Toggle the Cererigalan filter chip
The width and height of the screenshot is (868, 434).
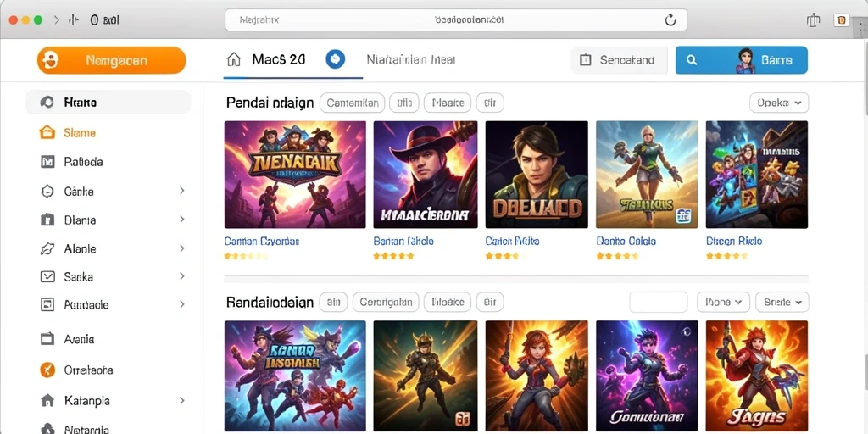pyautogui.click(x=386, y=303)
